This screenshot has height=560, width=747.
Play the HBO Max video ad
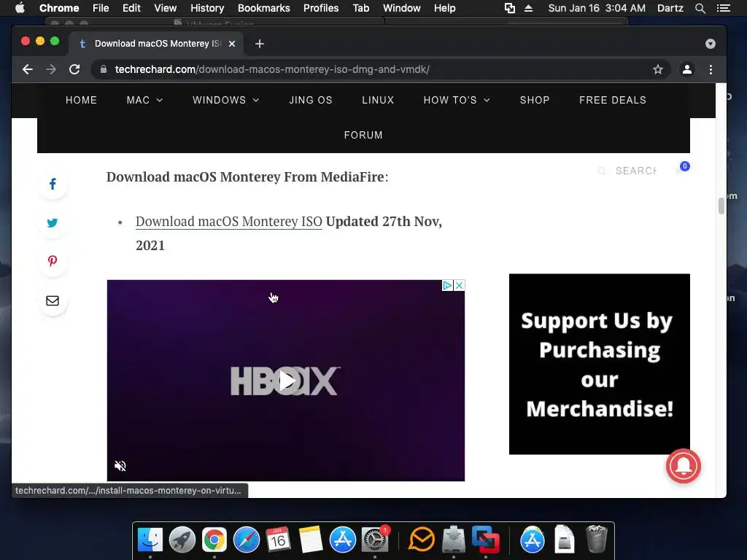[287, 381]
